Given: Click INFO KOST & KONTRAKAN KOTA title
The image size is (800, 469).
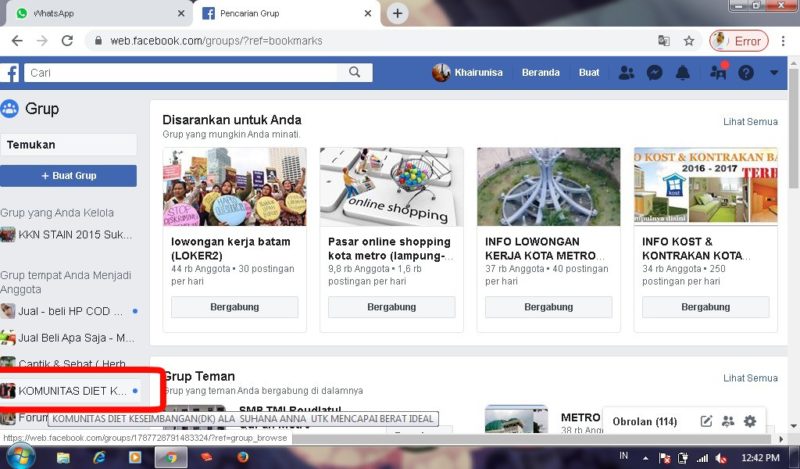Looking at the screenshot, I should click(x=696, y=249).
